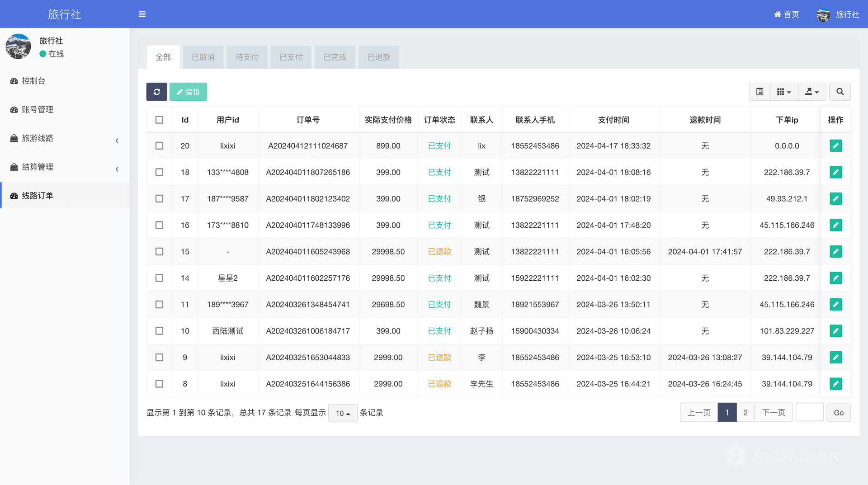The height and width of the screenshot is (485, 868).
Task: Open the export dropdown menu
Action: (x=812, y=92)
